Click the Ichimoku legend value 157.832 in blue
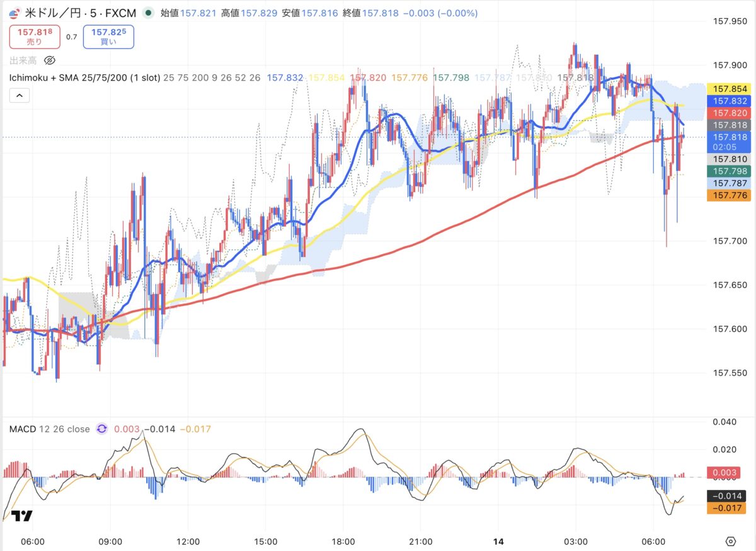 tap(285, 77)
